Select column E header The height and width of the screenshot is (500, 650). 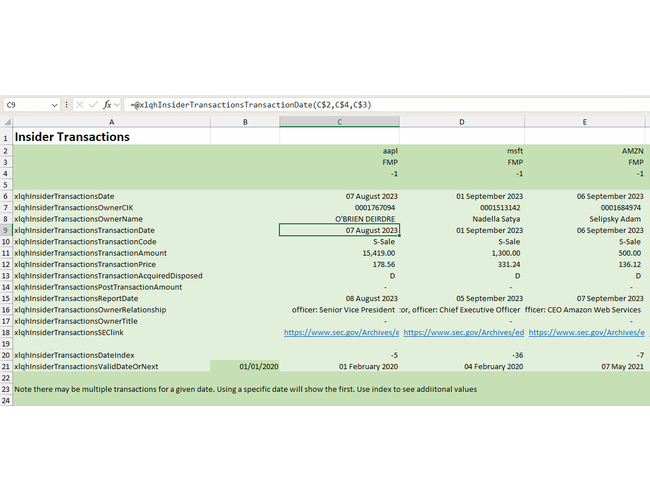pyautogui.click(x=585, y=122)
